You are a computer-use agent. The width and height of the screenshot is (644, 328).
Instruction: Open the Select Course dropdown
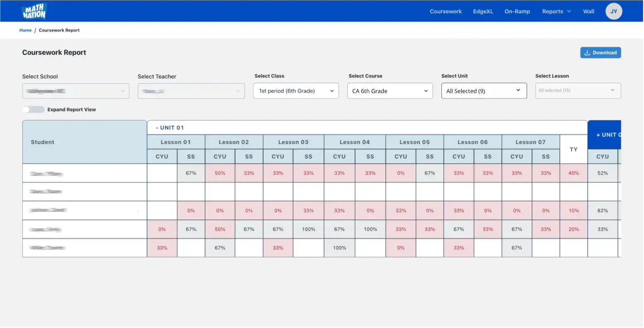coord(390,91)
